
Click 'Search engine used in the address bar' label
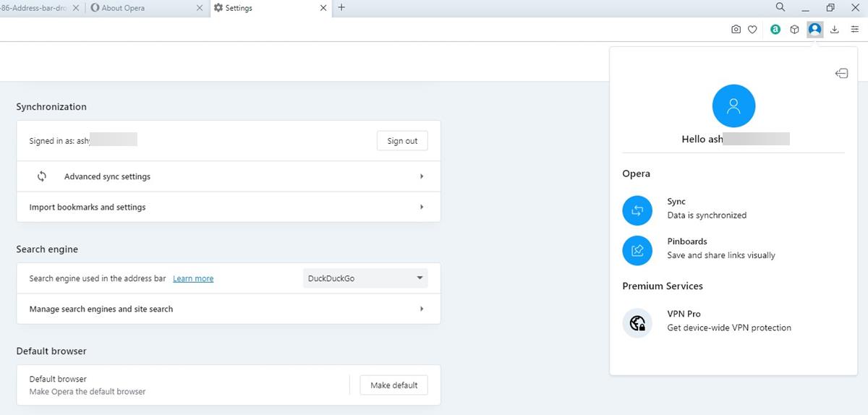[98, 278]
